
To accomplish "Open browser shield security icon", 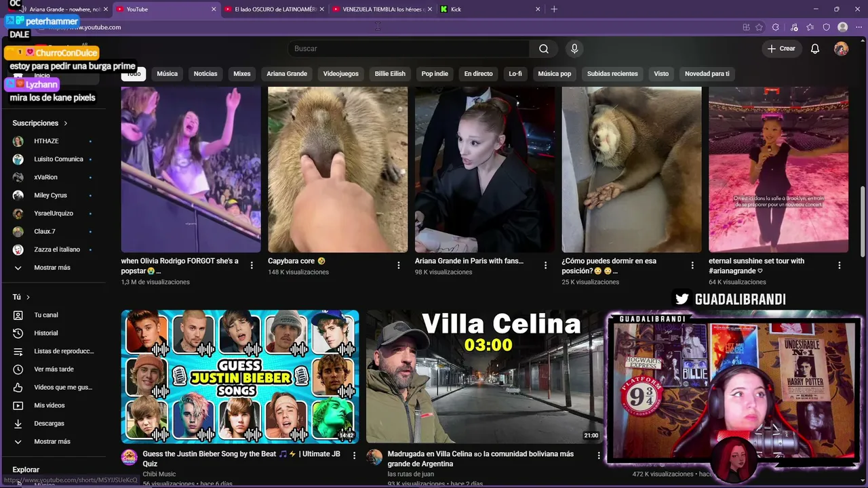I will pyautogui.click(x=826, y=27).
